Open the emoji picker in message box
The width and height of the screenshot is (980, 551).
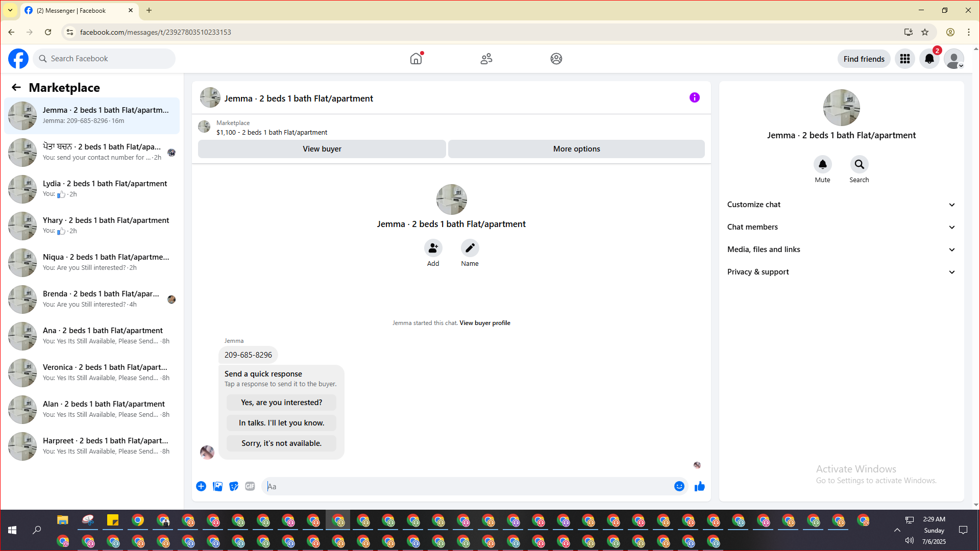pos(679,486)
